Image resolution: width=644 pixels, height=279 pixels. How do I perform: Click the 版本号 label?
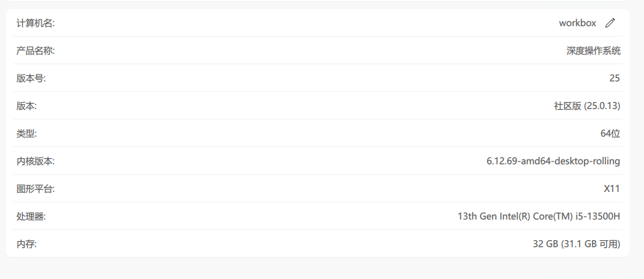(31, 78)
